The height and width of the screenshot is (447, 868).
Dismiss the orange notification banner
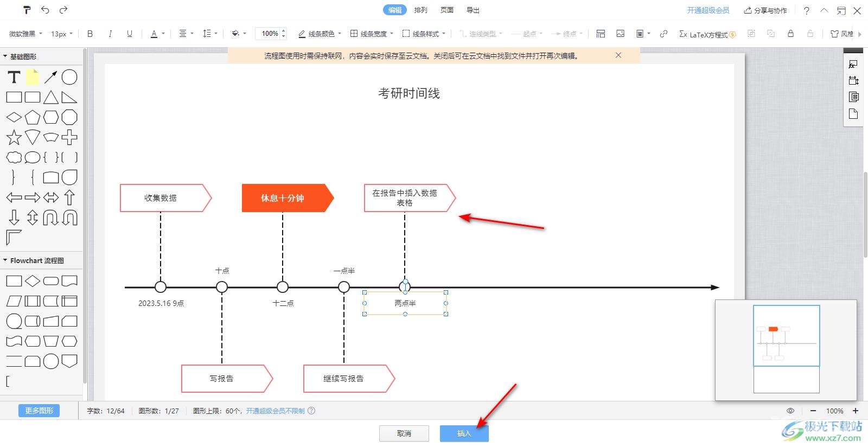point(618,55)
